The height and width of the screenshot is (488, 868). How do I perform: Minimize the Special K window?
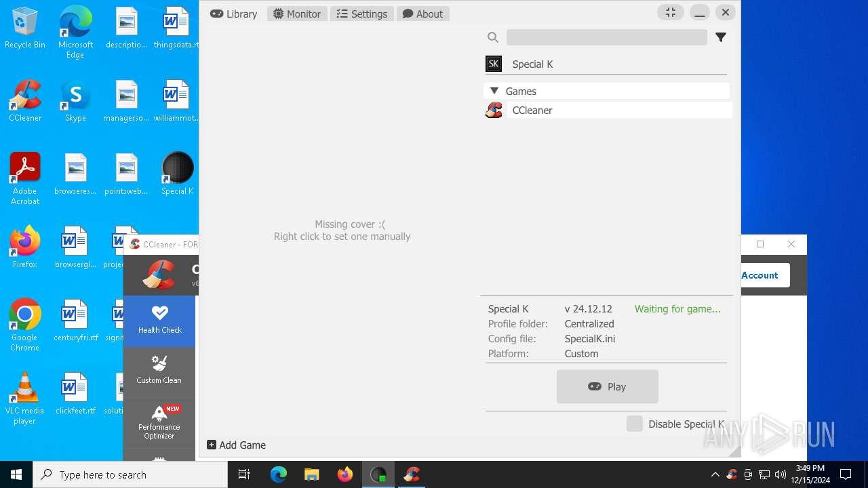[x=699, y=12]
